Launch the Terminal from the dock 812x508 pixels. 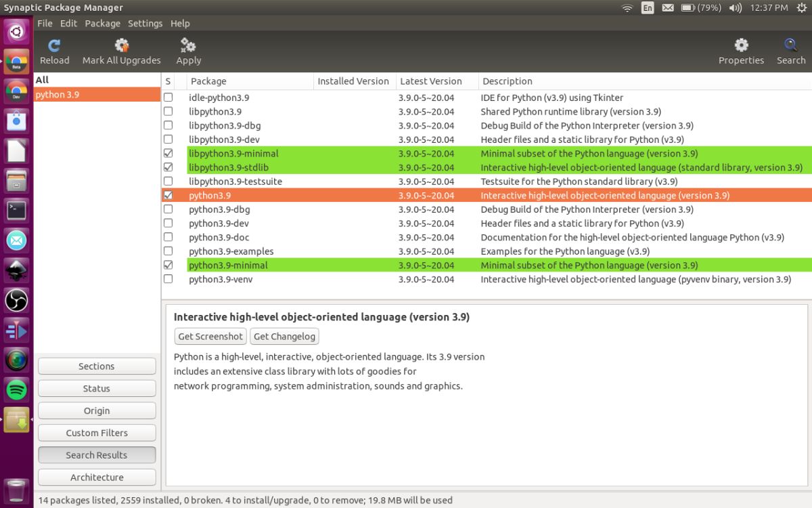16,211
